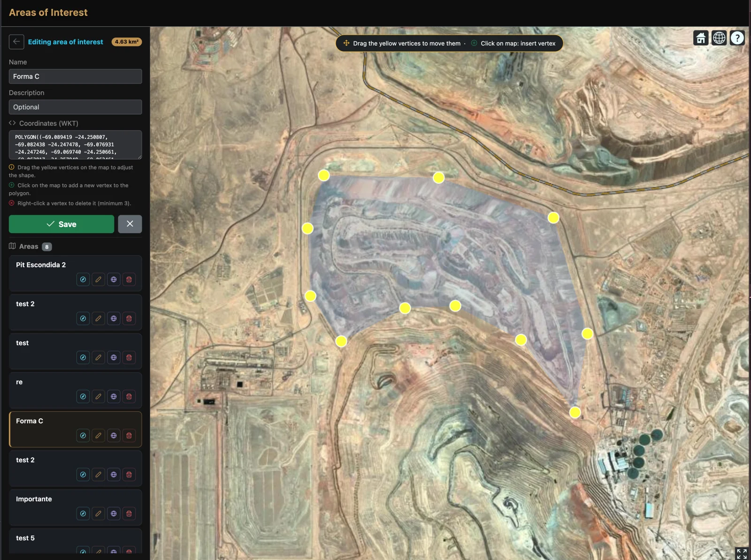Click the "Drag the yellow vertices" map hint
Image resolution: width=751 pixels, height=560 pixels.
coord(406,43)
